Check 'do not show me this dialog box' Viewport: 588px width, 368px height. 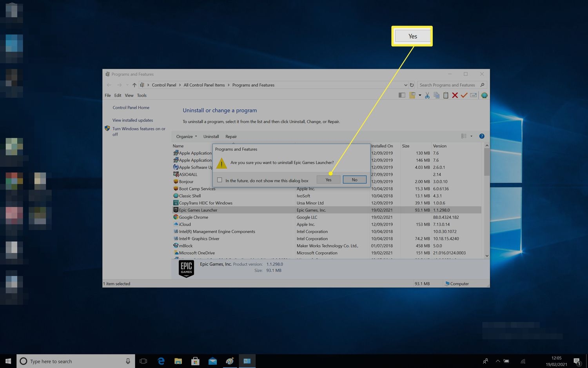(220, 180)
